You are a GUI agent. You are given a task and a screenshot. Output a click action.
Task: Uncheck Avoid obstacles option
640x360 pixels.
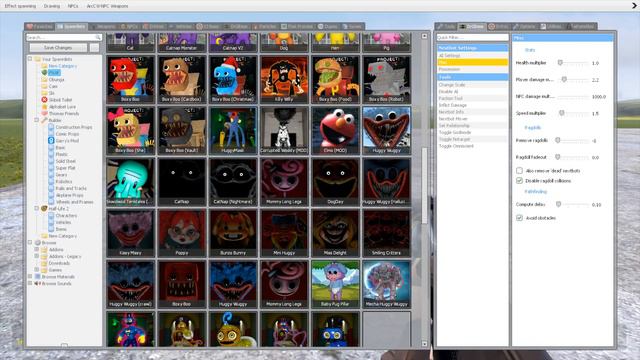[x=519, y=218]
